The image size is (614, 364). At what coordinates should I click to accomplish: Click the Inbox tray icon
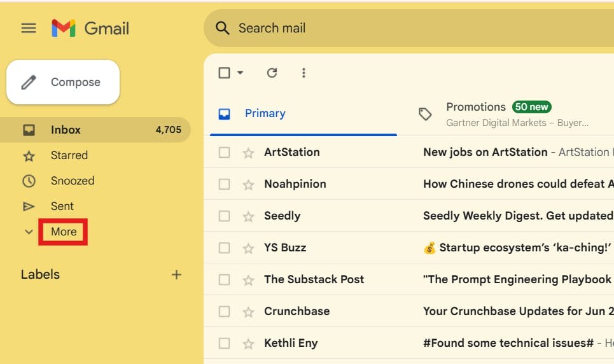(29, 130)
